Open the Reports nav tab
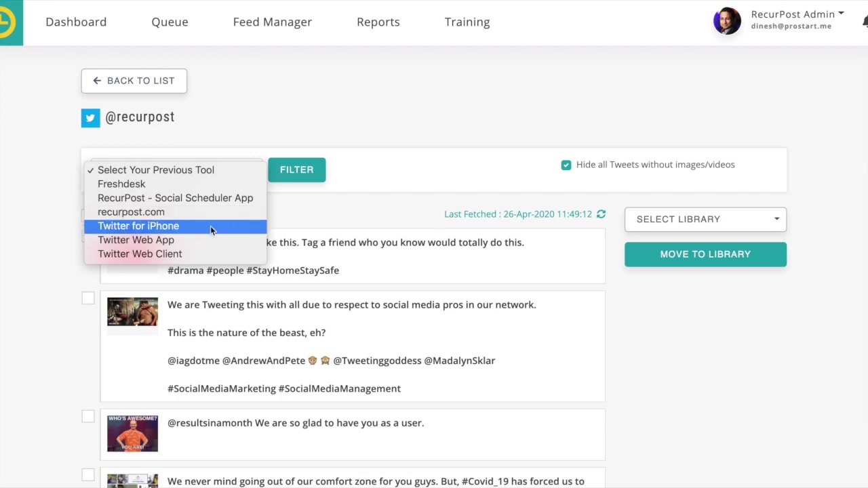Image resolution: width=868 pixels, height=488 pixels. [x=378, y=22]
